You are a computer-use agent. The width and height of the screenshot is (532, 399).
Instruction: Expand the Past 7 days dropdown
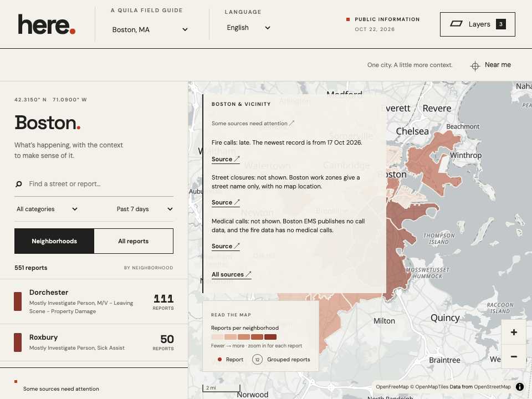145,209
